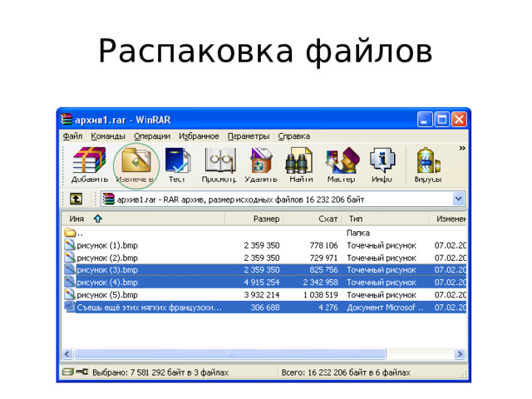Viewport: 532px width, 399px height.
Task: Expand the toolbar overflow chevron
Action: pos(462,148)
